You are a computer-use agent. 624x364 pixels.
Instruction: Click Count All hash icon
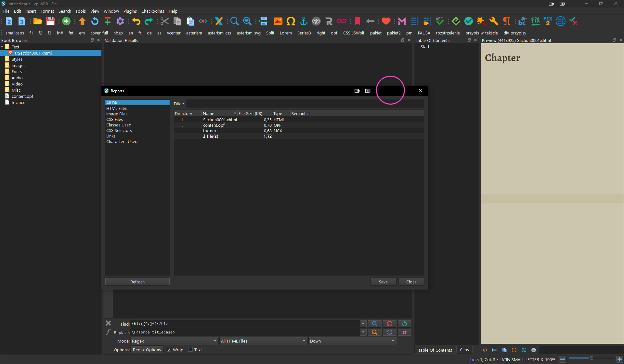404,332
